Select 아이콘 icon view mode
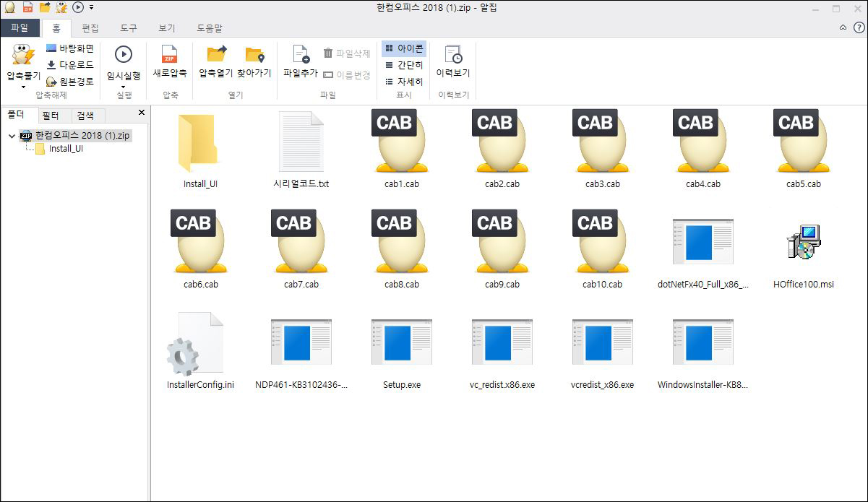Screen dimensions: 868x502 click(x=404, y=48)
